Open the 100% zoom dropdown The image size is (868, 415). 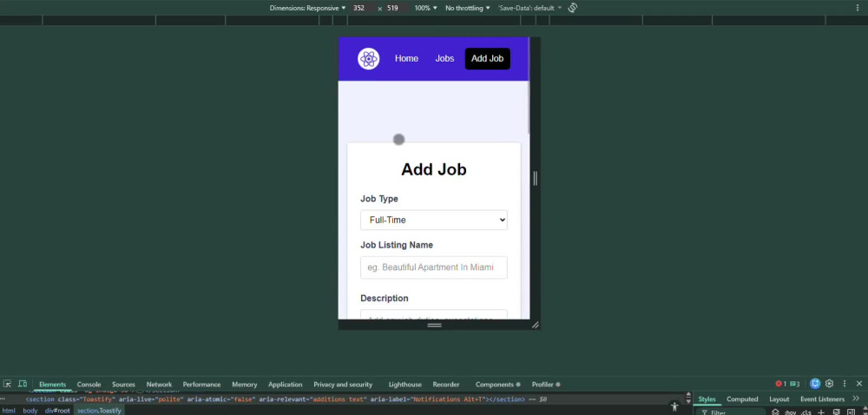[x=425, y=9]
